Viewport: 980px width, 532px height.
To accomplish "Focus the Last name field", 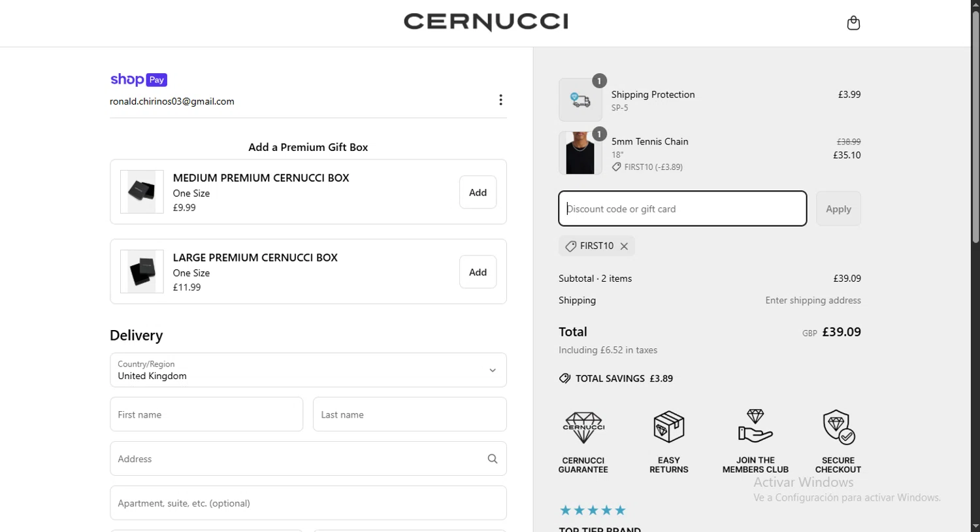I will [410, 414].
